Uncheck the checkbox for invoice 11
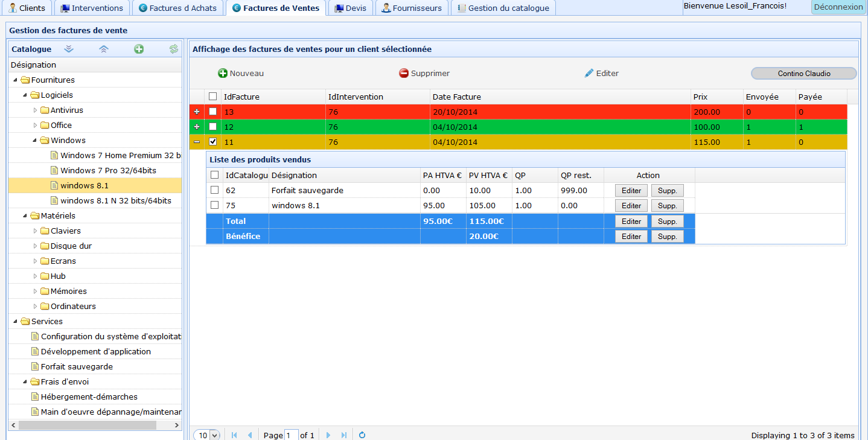Screen dimensions: 868x440 [x=212, y=142]
